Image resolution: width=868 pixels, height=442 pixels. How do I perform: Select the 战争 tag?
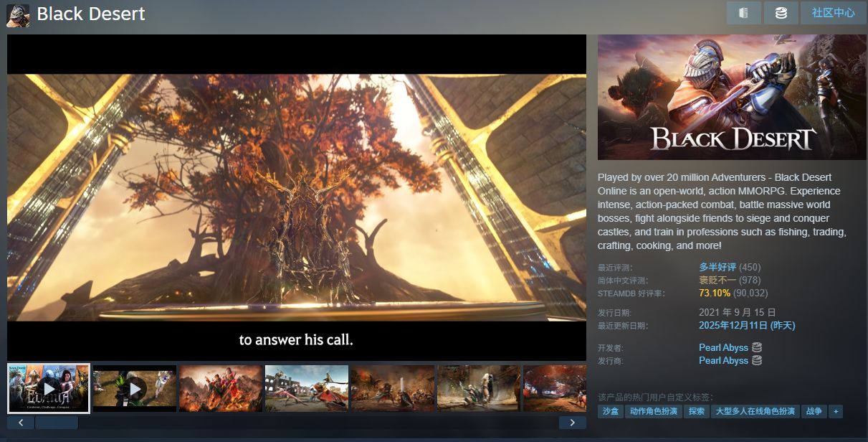click(814, 412)
